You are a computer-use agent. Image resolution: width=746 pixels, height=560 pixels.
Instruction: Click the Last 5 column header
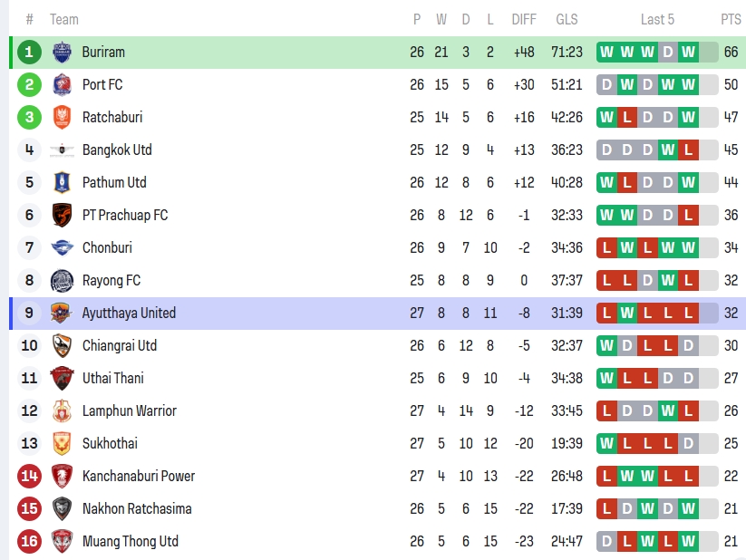(657, 19)
